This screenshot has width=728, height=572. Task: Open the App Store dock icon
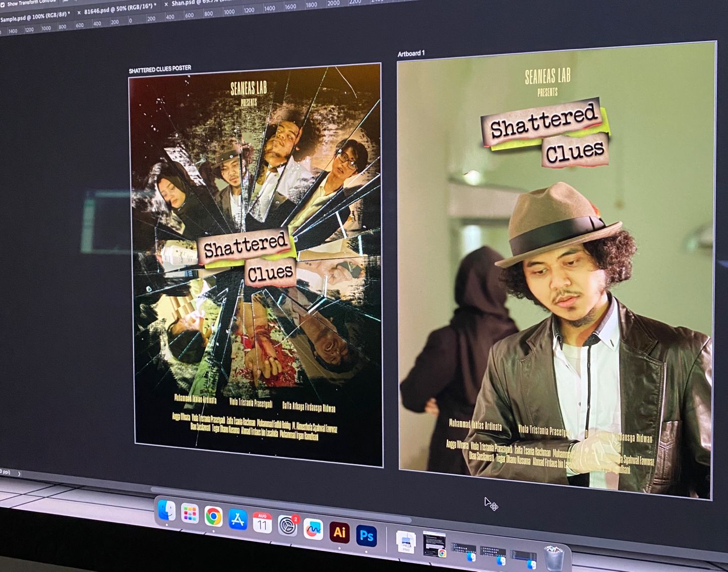point(237,520)
